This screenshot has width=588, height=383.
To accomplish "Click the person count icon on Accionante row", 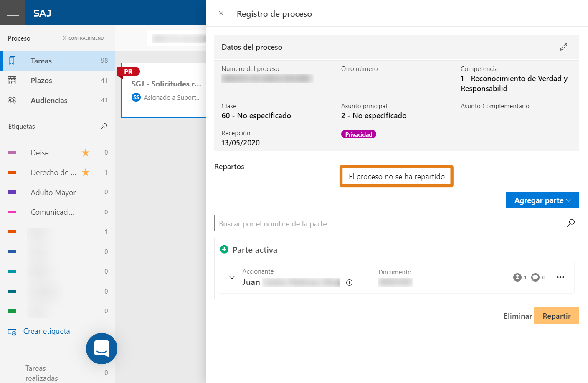I will (517, 277).
